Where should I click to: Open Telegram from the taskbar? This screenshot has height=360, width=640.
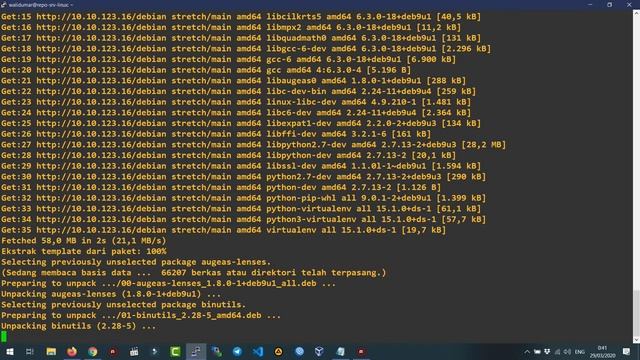pos(237,351)
